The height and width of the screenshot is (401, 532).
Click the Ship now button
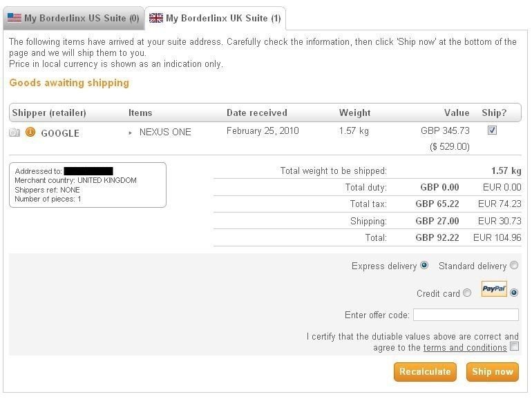(x=493, y=371)
